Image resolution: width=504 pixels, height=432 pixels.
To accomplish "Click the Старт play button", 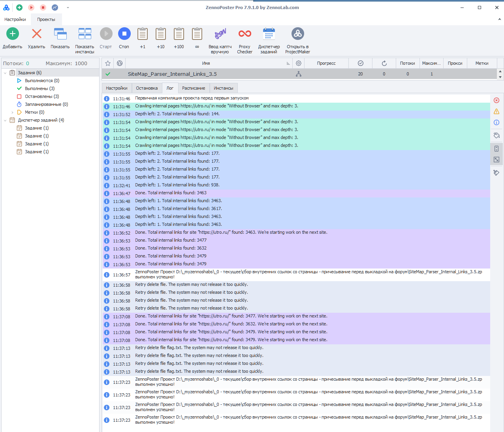I will pyautogui.click(x=106, y=34).
